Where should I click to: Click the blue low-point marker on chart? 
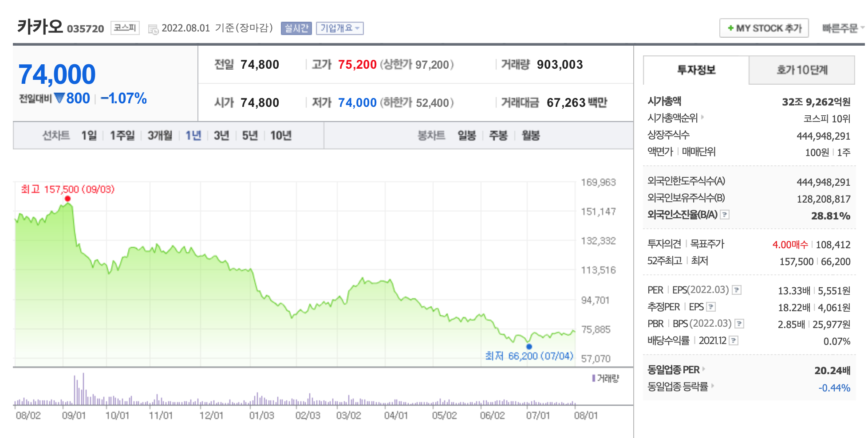[x=529, y=347]
